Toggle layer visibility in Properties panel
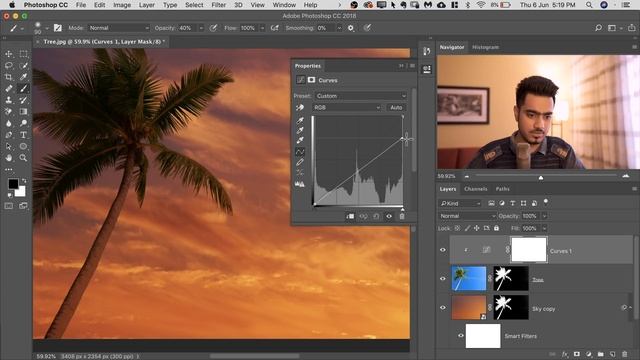This screenshot has width=640, height=360. coord(389,216)
